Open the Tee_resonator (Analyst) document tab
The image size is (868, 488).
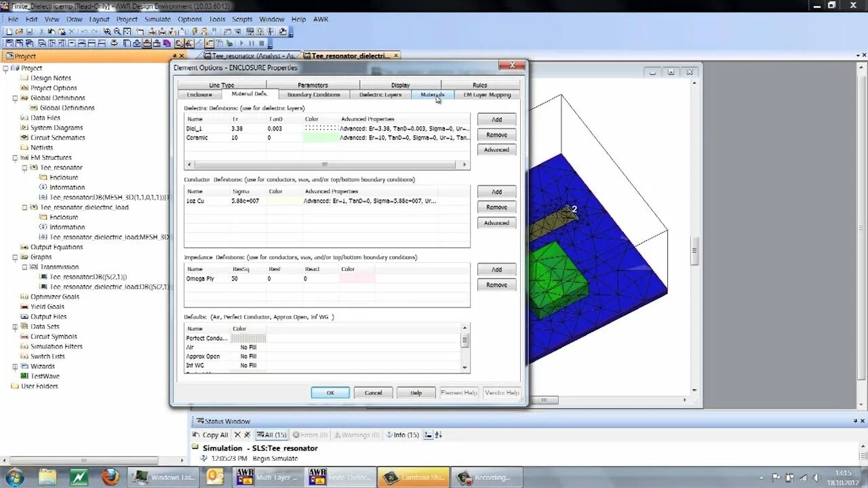(x=250, y=56)
